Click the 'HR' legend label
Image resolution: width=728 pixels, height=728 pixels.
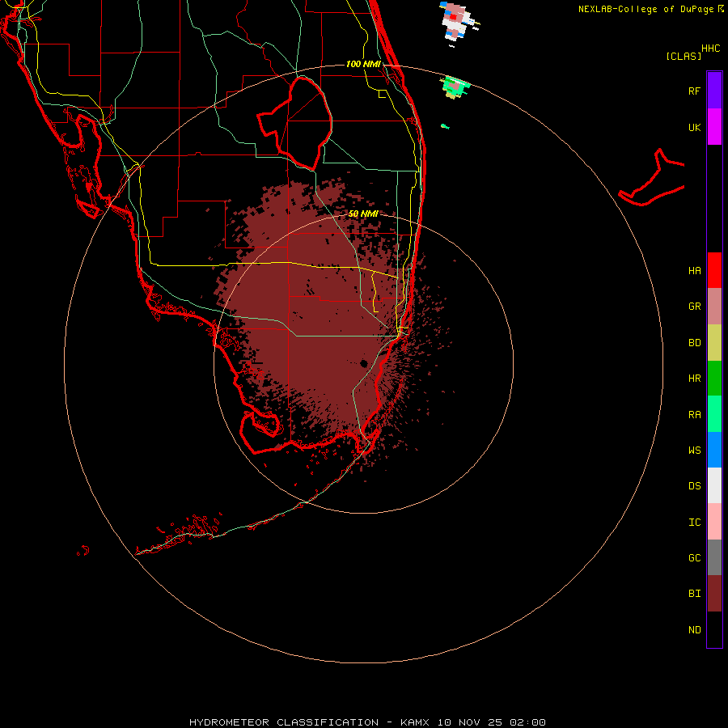coord(694,379)
